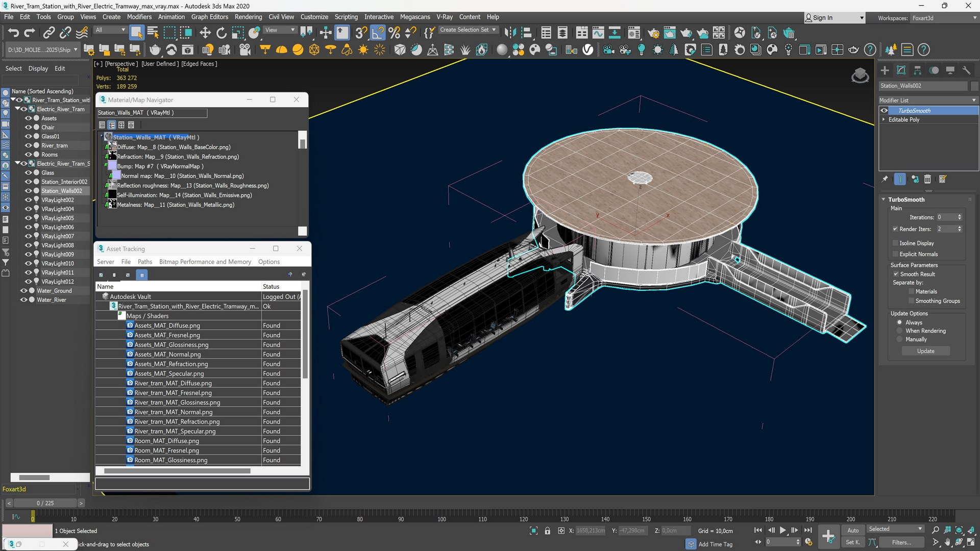Toggle the Auto key button
The height and width of the screenshot is (551, 980).
tap(853, 530)
